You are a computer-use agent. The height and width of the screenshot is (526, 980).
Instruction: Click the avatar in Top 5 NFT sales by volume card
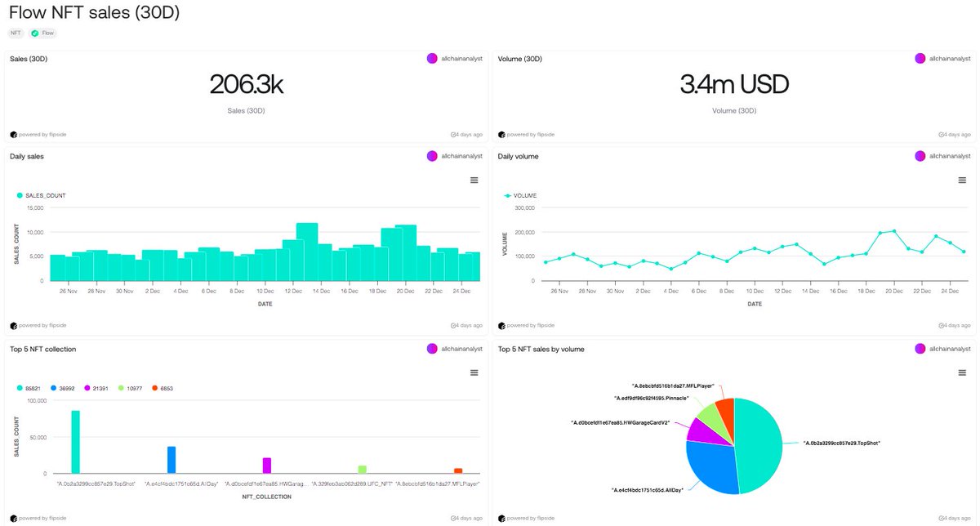[x=920, y=349]
